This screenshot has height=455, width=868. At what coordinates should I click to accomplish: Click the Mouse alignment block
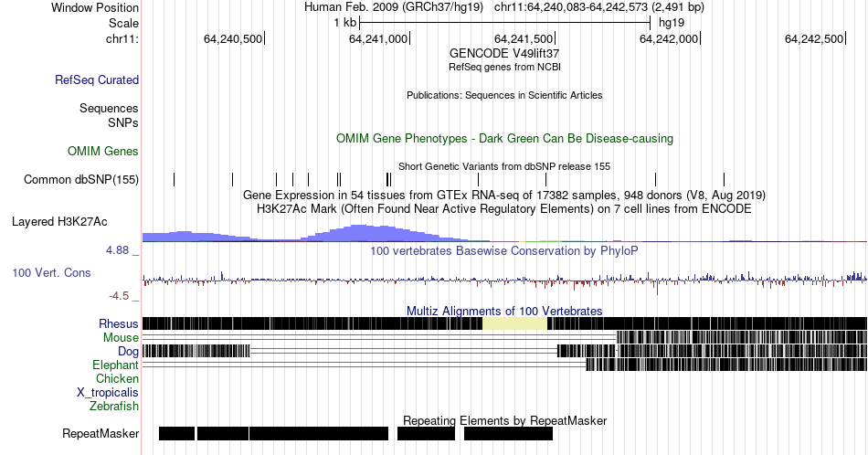click(741, 337)
